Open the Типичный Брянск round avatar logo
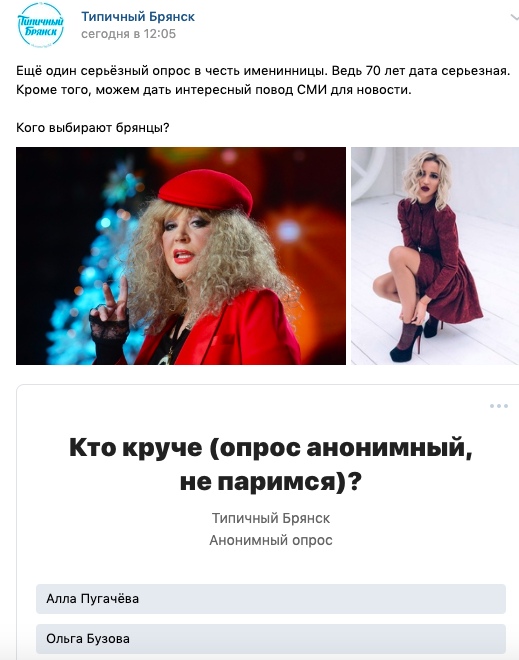 click(x=40, y=25)
